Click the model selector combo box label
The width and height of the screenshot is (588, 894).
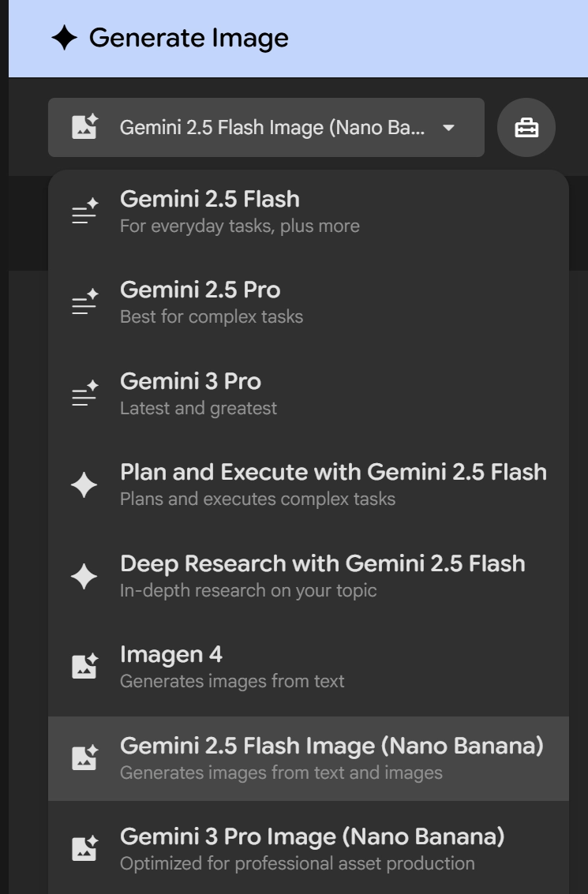(x=272, y=128)
